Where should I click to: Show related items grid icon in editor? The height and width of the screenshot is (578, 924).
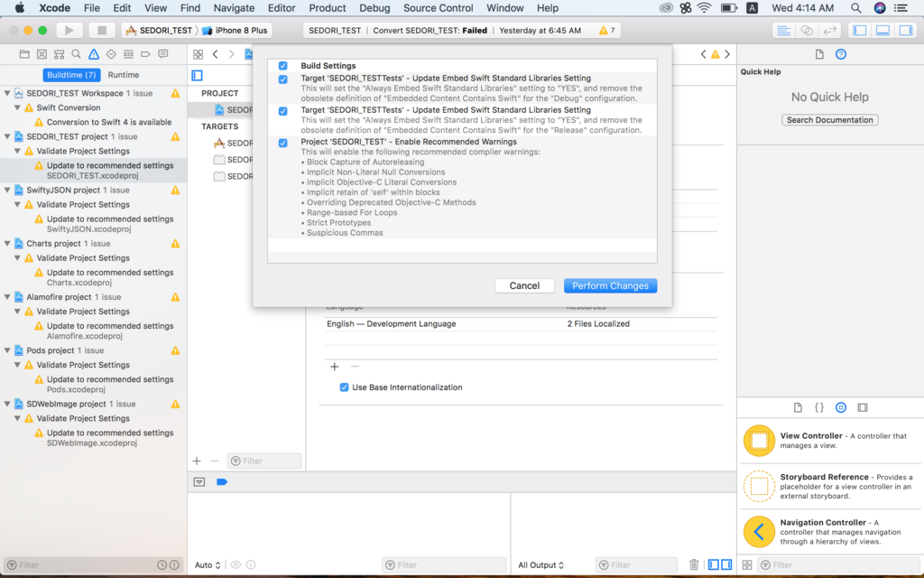click(x=198, y=54)
